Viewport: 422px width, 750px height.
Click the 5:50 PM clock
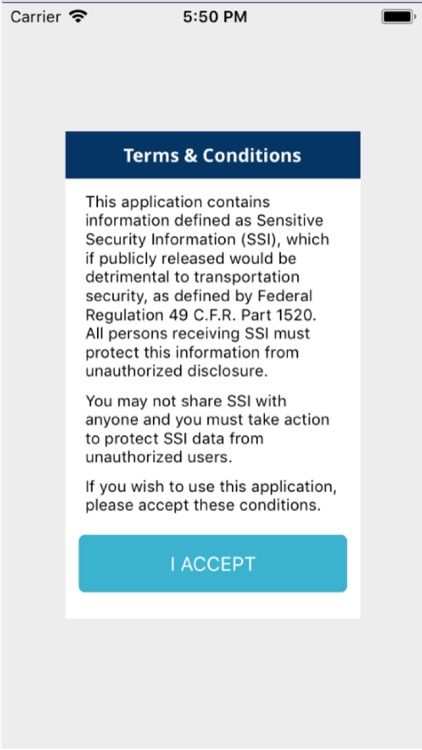point(215,17)
